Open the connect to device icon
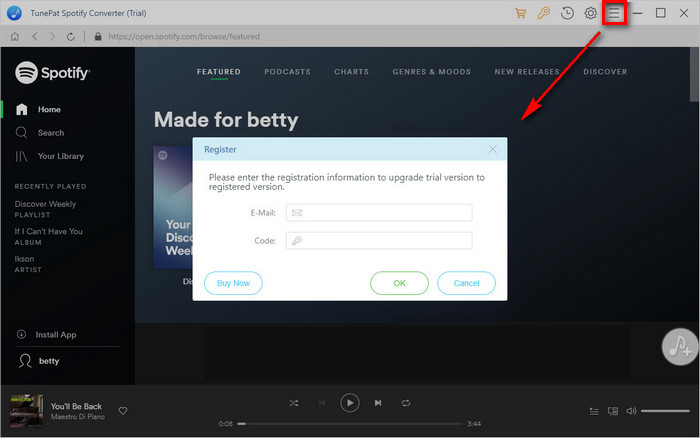The height and width of the screenshot is (438, 700). (x=613, y=411)
